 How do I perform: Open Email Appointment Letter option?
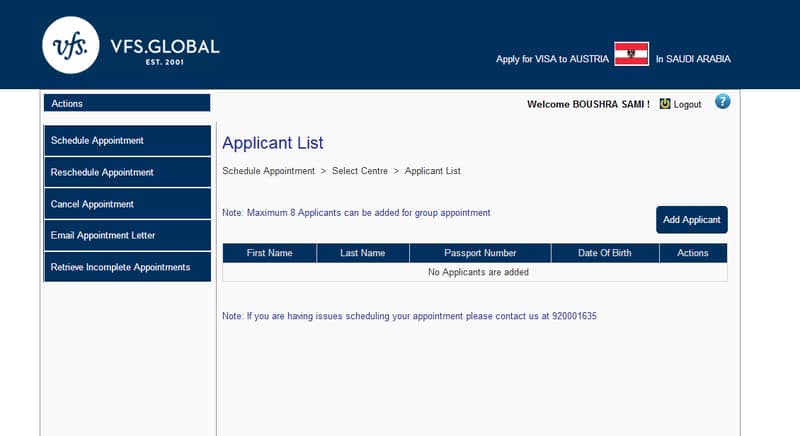click(128, 236)
